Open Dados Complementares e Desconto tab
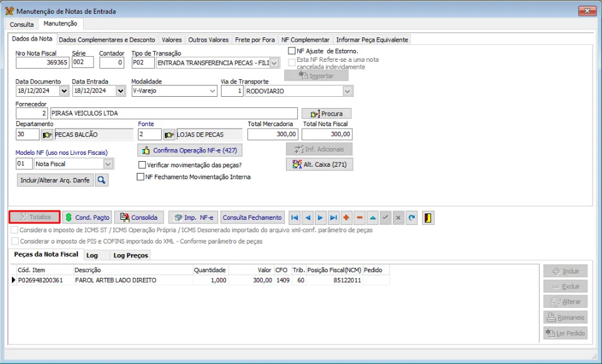 pyautogui.click(x=107, y=39)
